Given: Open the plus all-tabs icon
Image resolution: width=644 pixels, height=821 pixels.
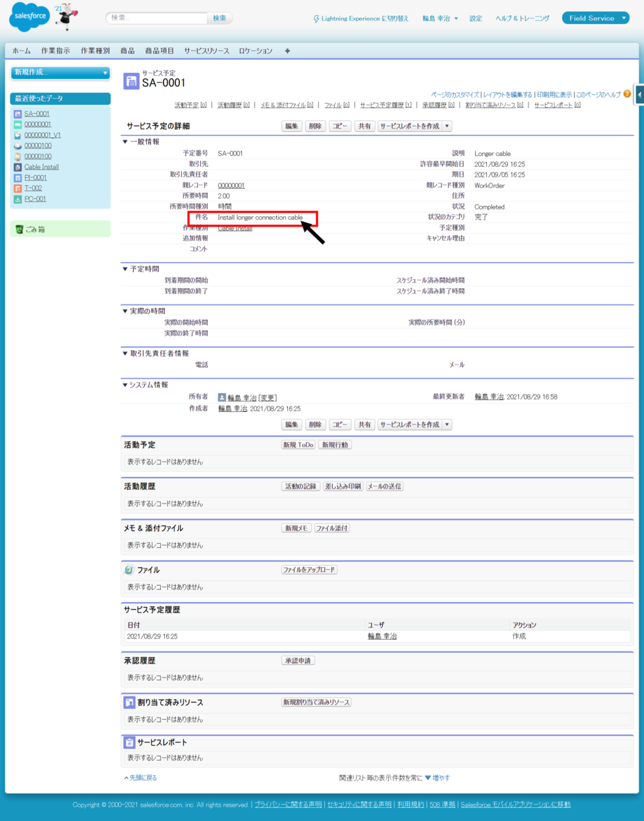Looking at the screenshot, I should (287, 51).
